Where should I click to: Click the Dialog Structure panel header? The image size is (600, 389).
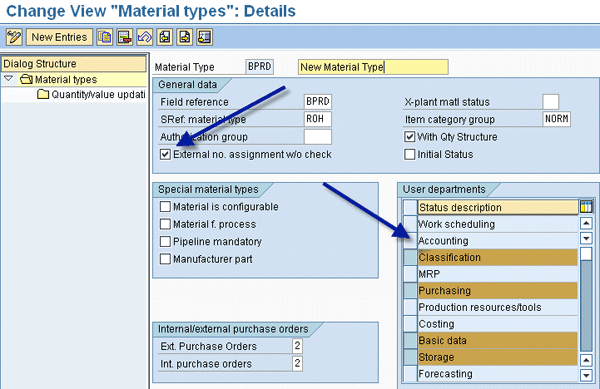(x=74, y=63)
